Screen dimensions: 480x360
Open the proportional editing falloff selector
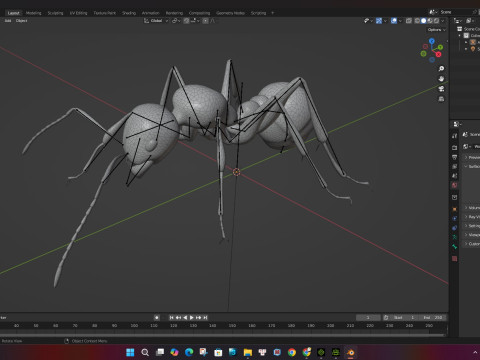coord(213,21)
